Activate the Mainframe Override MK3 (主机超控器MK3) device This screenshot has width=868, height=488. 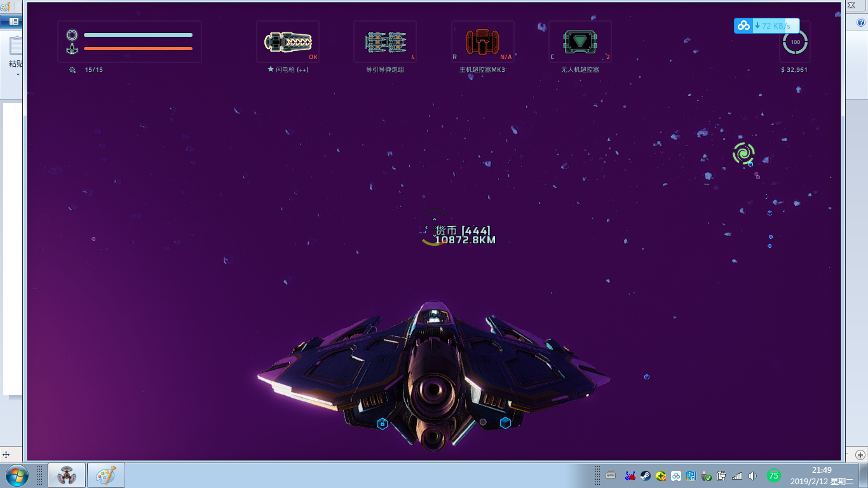pyautogui.click(x=483, y=42)
